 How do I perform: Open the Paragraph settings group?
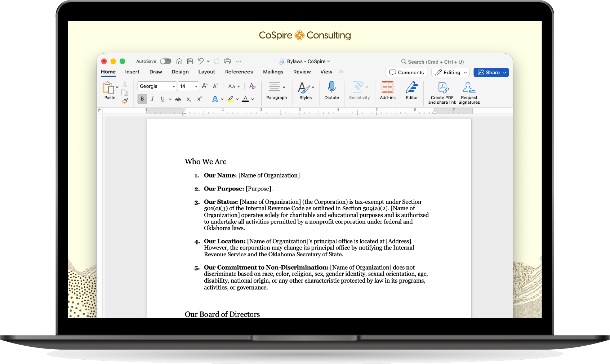pyautogui.click(x=277, y=91)
